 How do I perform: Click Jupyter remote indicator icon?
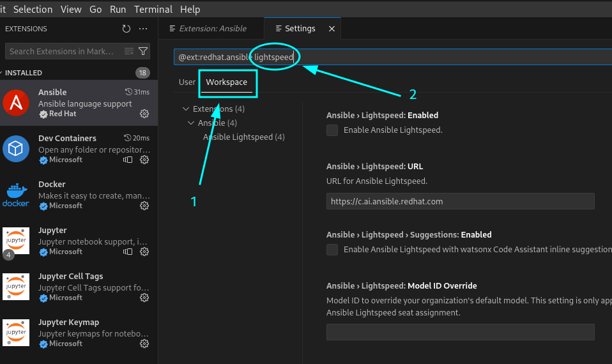[x=128, y=252]
